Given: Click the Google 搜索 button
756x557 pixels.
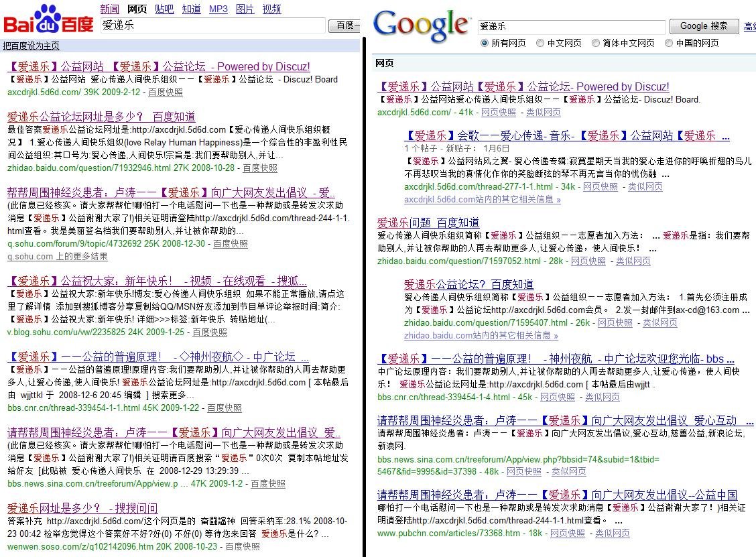Looking at the screenshot, I should tap(704, 25).
